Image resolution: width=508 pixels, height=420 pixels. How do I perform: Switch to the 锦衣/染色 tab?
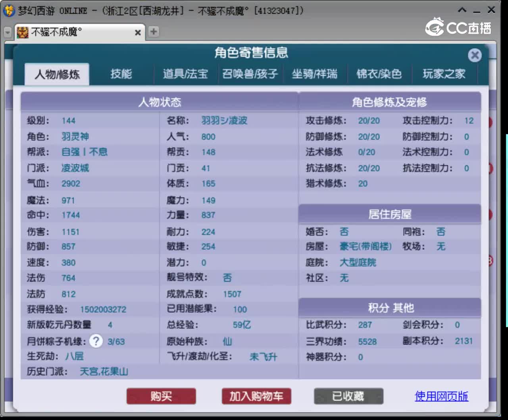(379, 74)
